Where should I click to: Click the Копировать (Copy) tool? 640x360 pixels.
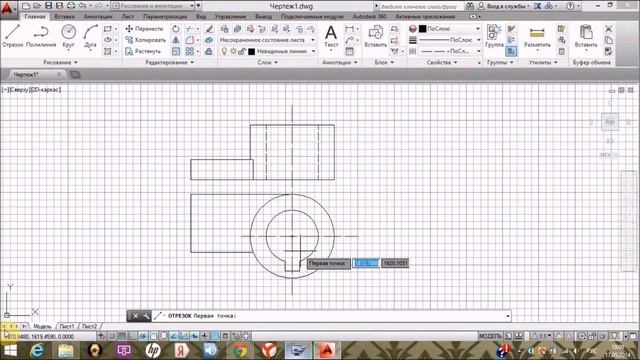145,40
